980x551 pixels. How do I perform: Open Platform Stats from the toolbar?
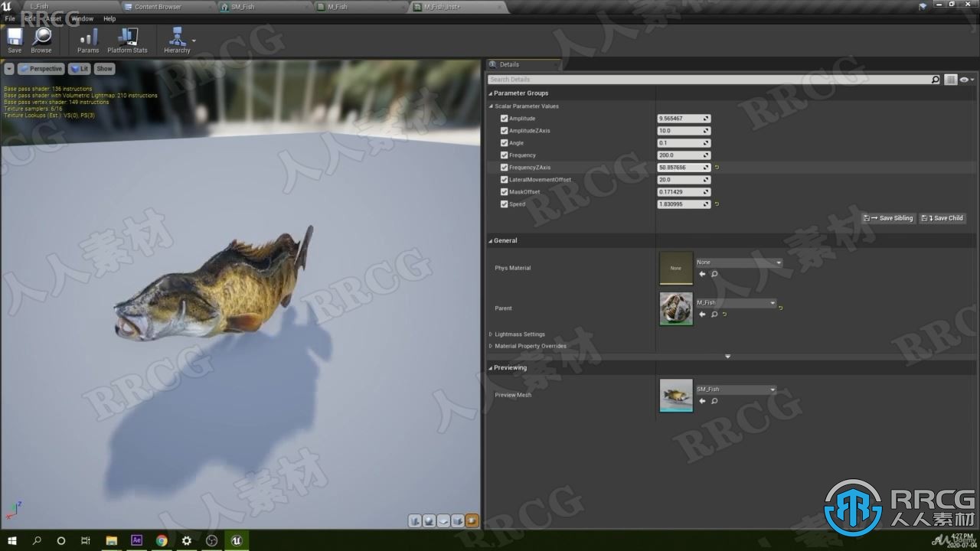[127, 40]
